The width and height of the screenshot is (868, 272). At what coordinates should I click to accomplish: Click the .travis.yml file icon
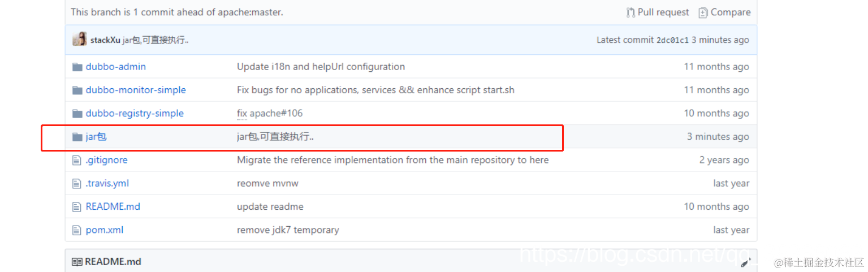pos(77,184)
